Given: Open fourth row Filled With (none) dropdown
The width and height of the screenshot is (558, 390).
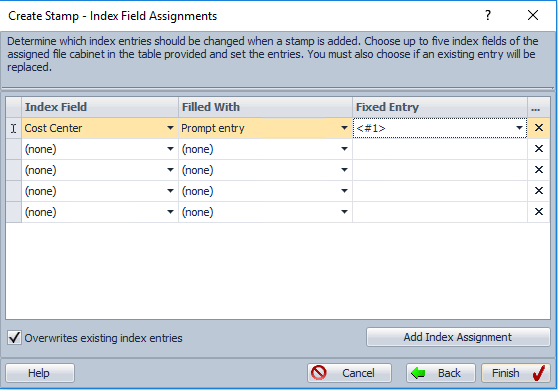Looking at the screenshot, I should point(344,191).
